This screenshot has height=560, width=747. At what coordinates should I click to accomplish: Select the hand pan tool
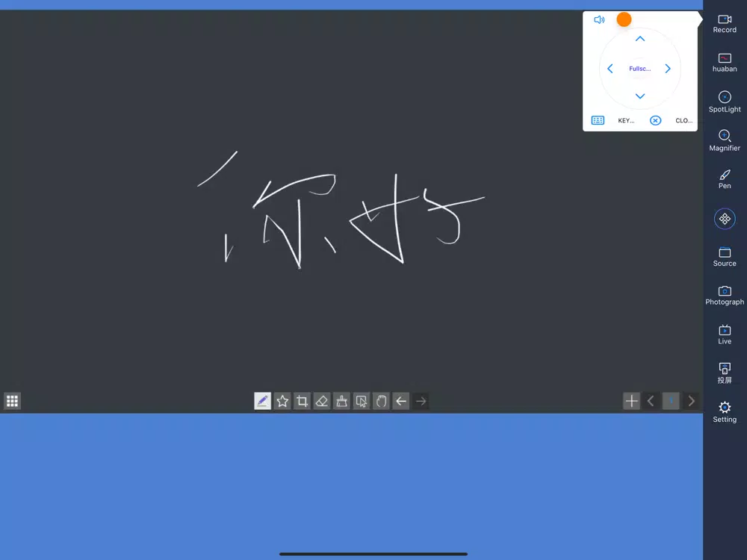pos(381,401)
